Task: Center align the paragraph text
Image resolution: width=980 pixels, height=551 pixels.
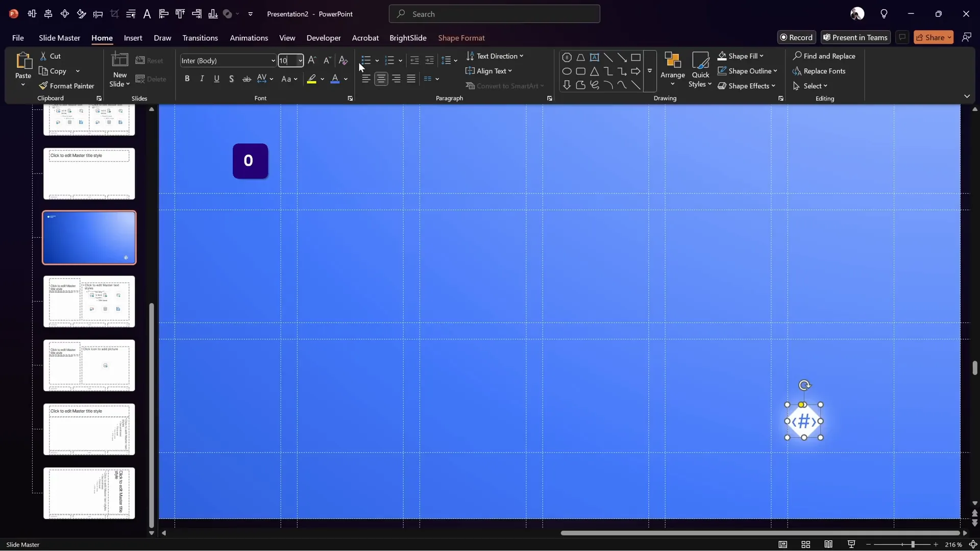Action: (381, 79)
